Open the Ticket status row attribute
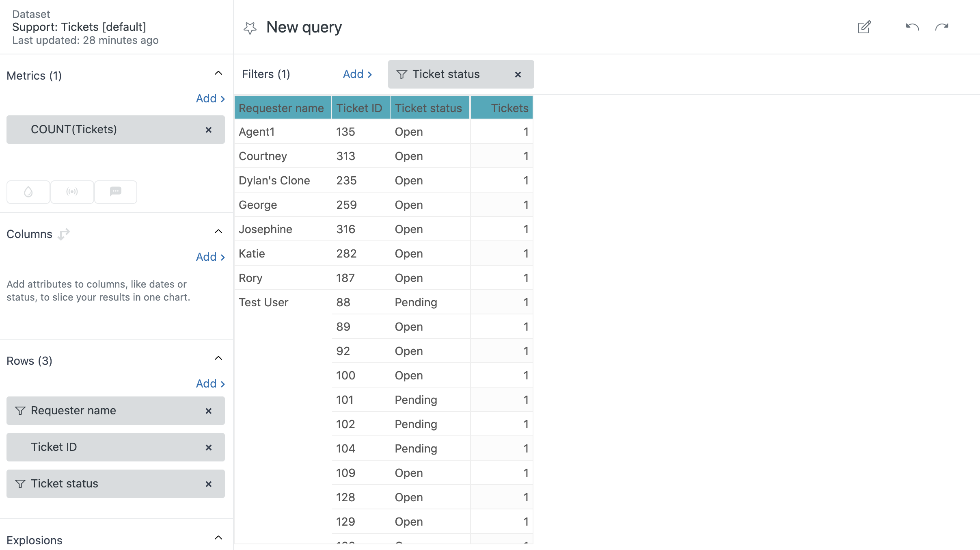The height and width of the screenshot is (550, 980). point(116,484)
